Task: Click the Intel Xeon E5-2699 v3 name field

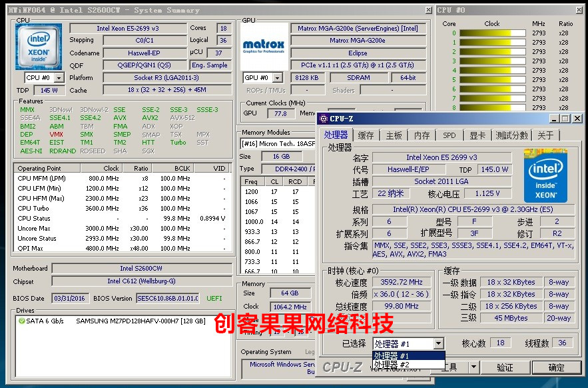Action: [128, 28]
